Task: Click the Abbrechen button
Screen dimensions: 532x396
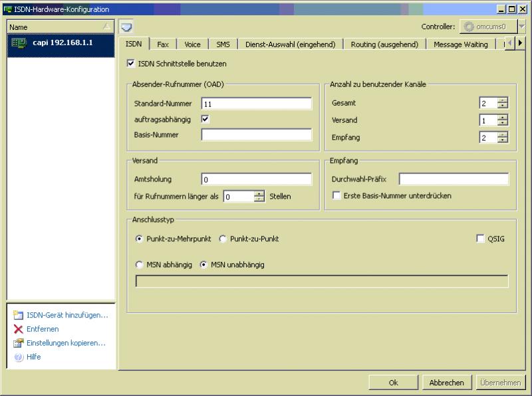Action: coord(446,383)
